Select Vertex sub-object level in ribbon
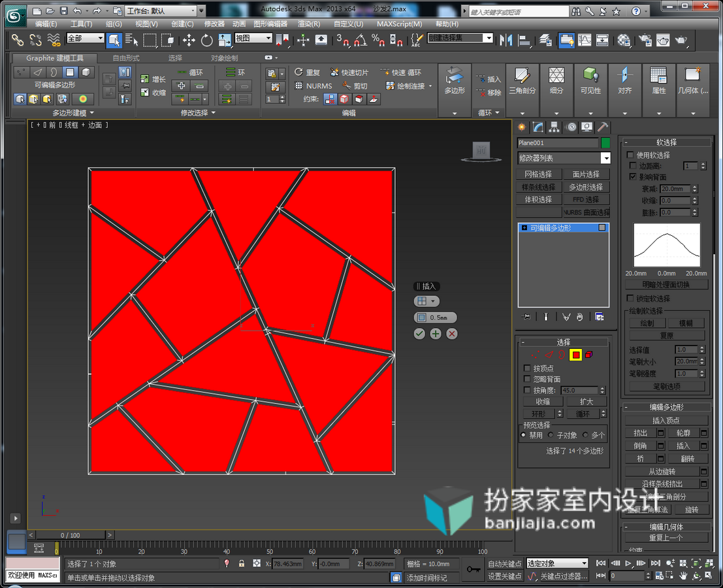Screen dimensions: 723x588 pos(21,72)
